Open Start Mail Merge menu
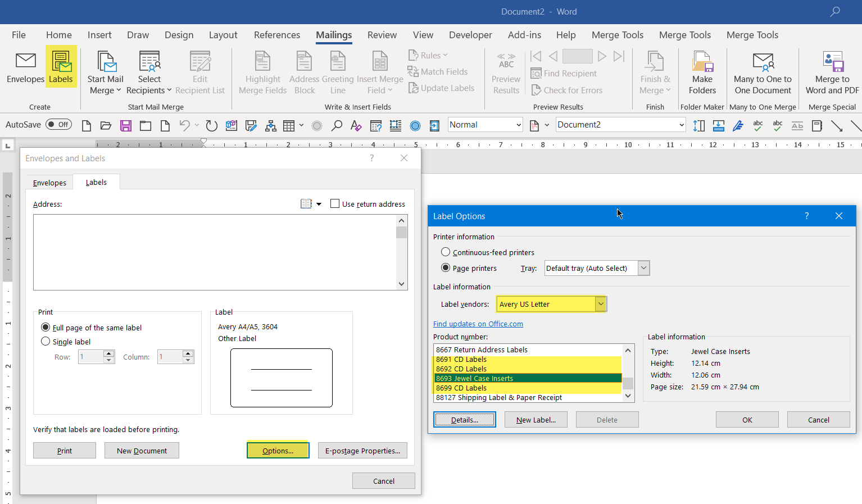Viewport: 862px width, 504px height. click(x=105, y=73)
